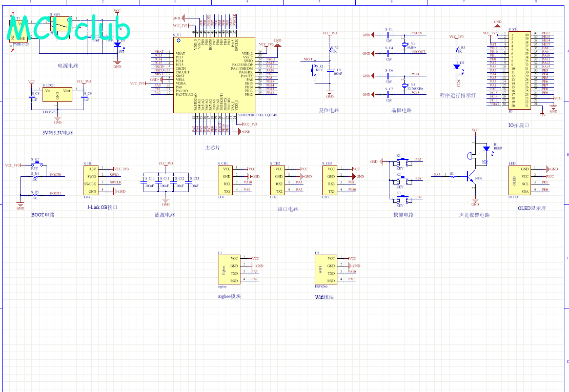
Task: Click the S_Y1 8MHz crystal symbol
Action: pos(404,44)
